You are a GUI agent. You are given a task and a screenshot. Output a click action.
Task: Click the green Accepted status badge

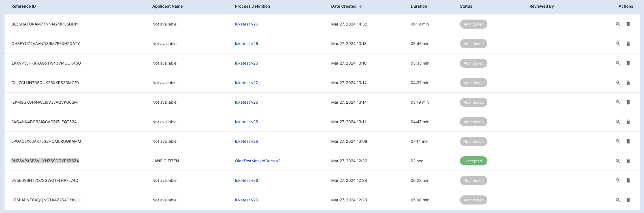click(473, 161)
